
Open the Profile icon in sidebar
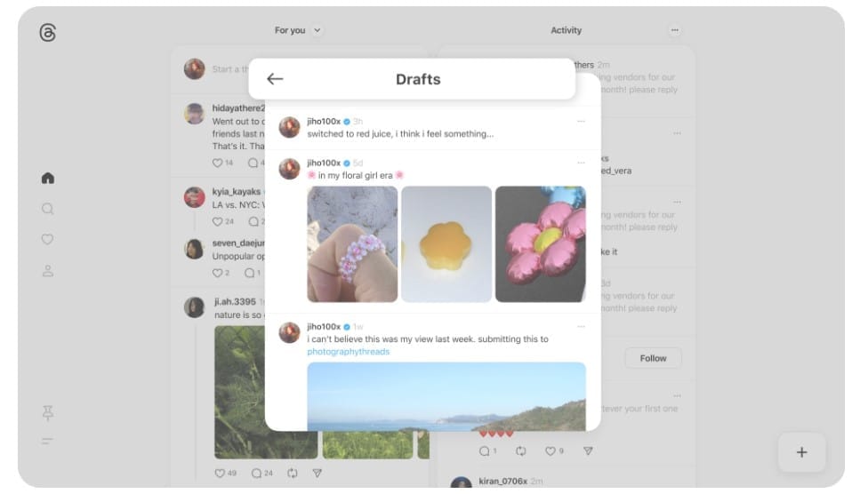(x=48, y=270)
